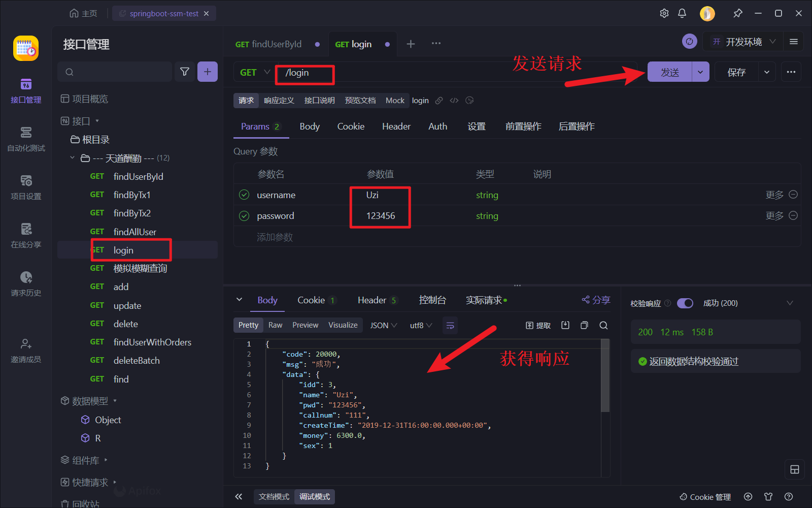This screenshot has width=812, height=508.
Task: Open the settings gear in title bar
Action: pos(664,13)
